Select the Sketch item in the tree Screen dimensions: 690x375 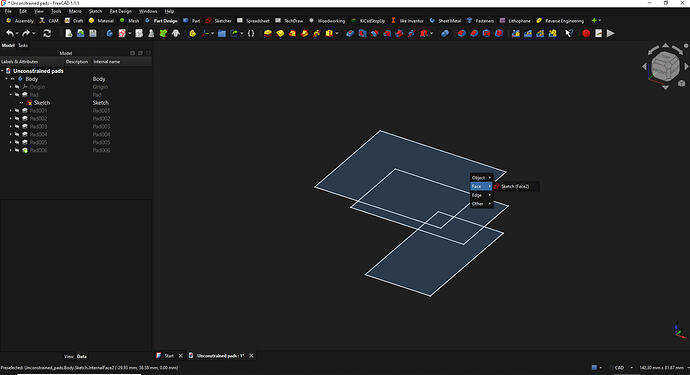[x=42, y=103]
